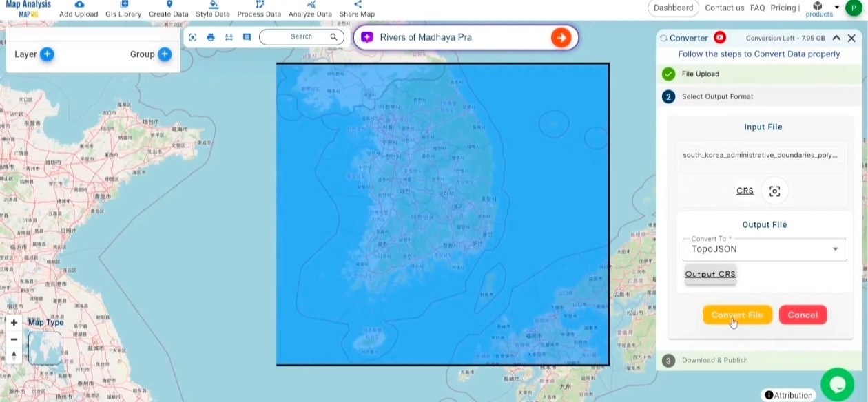Open the Converter YouTube tutorial icon
The width and height of the screenshot is (868, 402).
click(x=719, y=38)
